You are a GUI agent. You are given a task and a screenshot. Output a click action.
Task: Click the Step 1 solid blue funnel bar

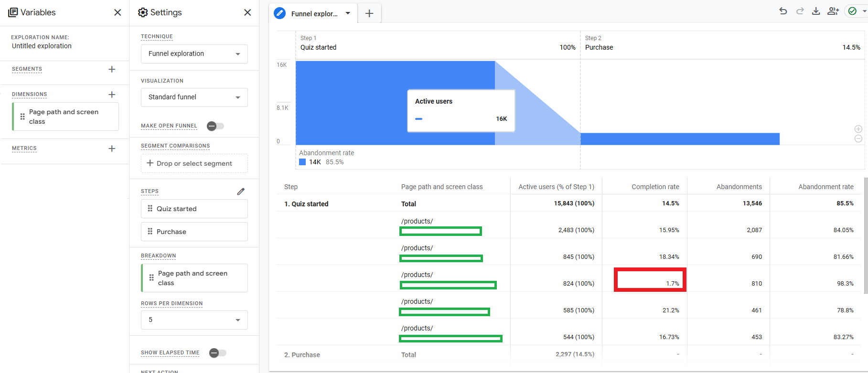coord(395,103)
